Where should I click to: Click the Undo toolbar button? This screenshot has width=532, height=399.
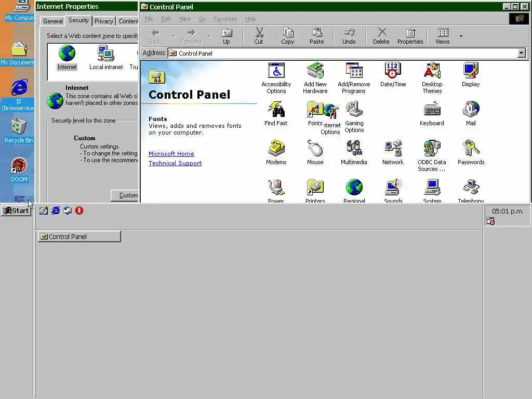pyautogui.click(x=349, y=36)
